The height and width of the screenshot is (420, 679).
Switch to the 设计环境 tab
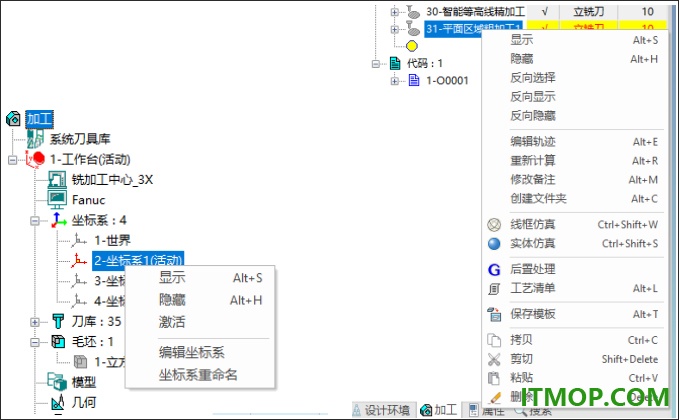tap(383, 410)
